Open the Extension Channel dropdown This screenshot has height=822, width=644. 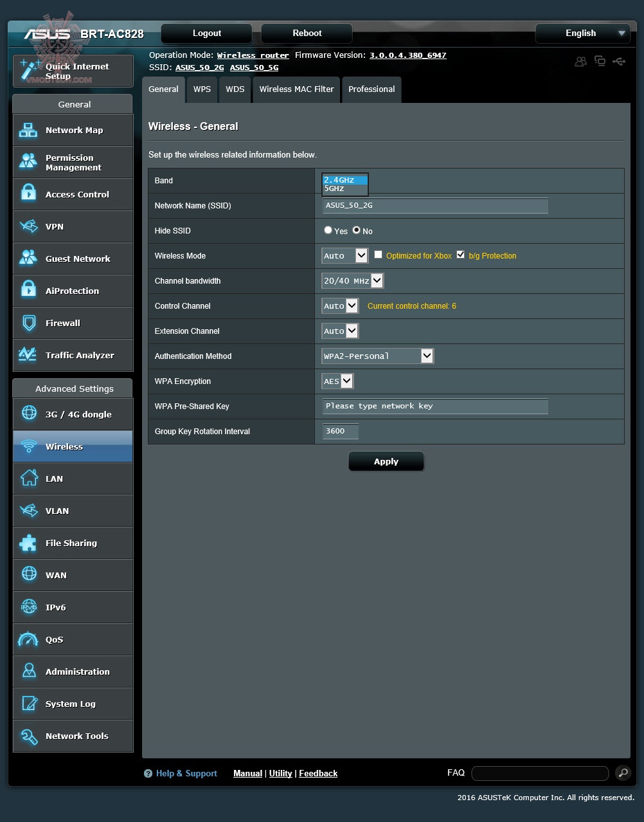(x=340, y=331)
